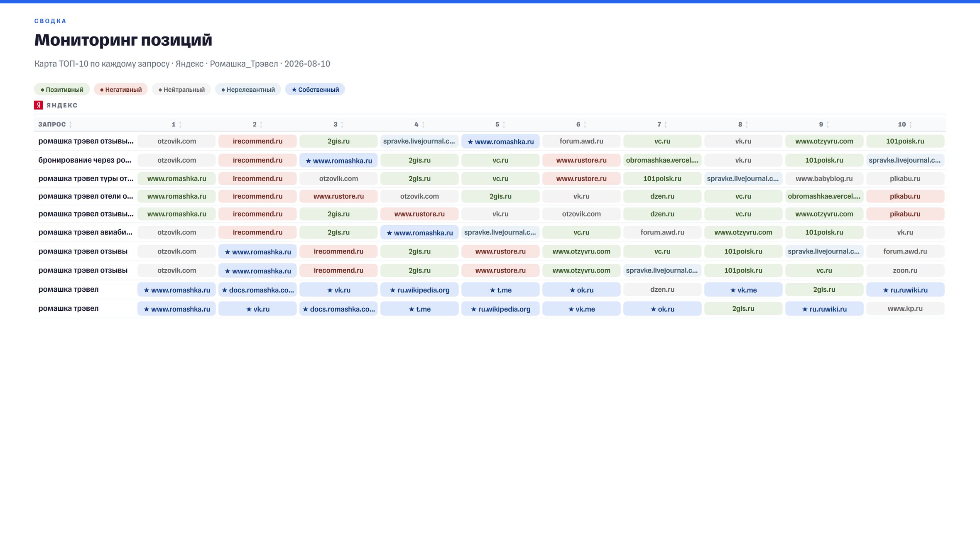
Task: Toggle the Позитивный legend filter
Action: click(x=62, y=90)
